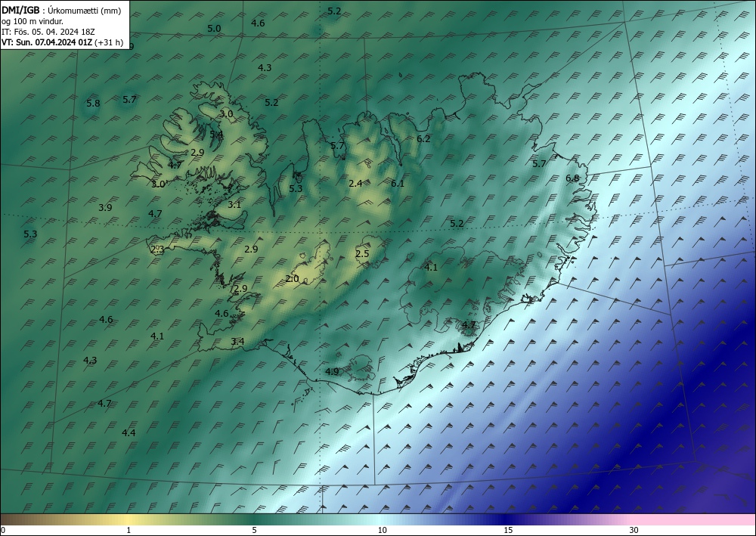Viewport: 756px width, 536px height.
Task: Click the 6.2 value on the map
Action: [423, 139]
